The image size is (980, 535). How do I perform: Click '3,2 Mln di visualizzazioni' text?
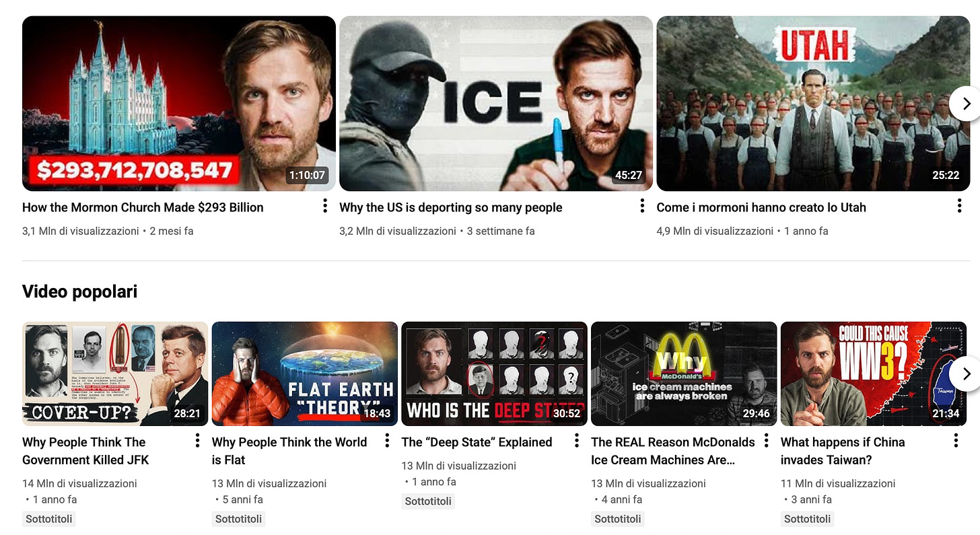(x=398, y=231)
